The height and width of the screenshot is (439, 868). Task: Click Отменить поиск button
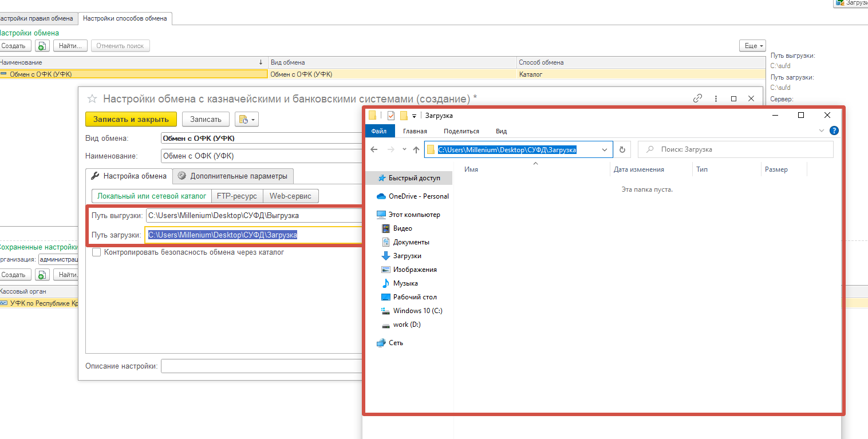[x=120, y=46]
